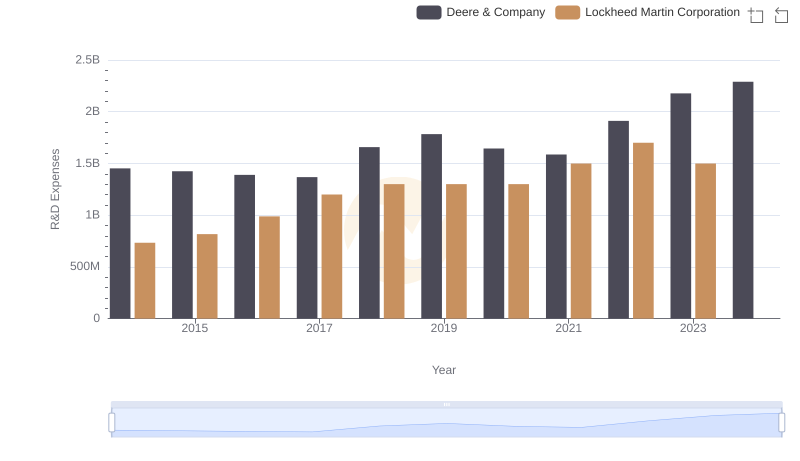Viewport: 800px width, 461px height.
Task: Click the Lockheed Martin bar for 2019
Action: [x=457, y=251]
